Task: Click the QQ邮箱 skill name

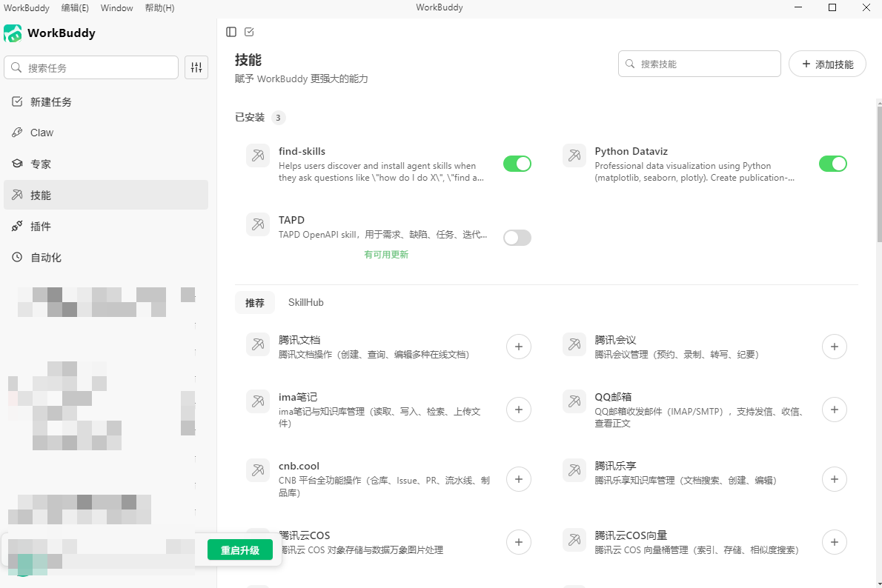Action: [x=613, y=398]
